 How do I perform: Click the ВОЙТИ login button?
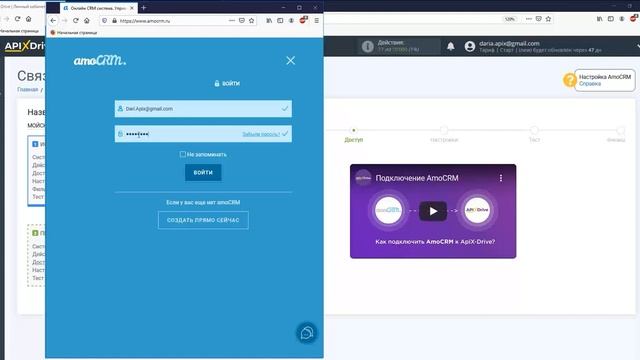coord(203,172)
